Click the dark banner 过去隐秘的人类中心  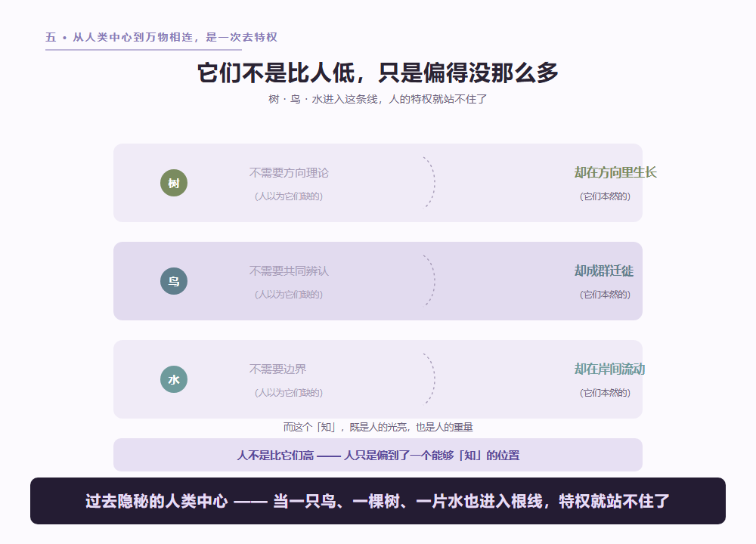tap(378, 501)
